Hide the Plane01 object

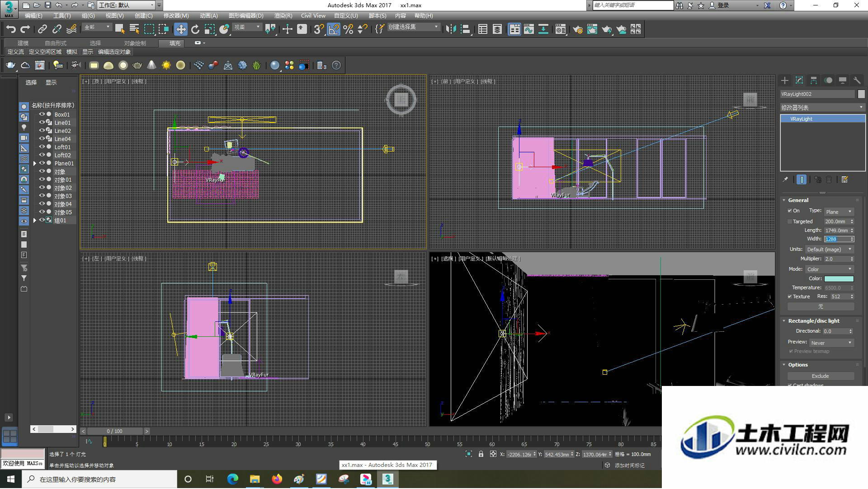tap(42, 164)
